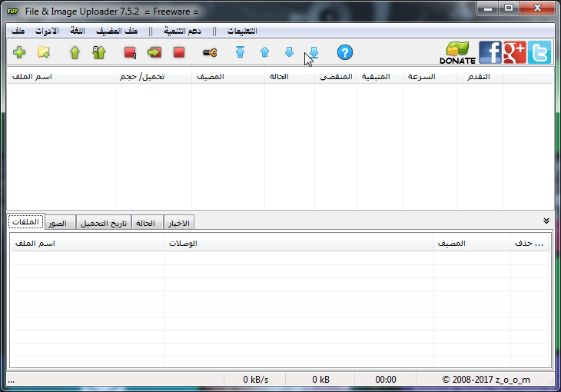The width and height of the screenshot is (561, 392).
Task: Click the red stop button icon
Action: click(x=179, y=52)
